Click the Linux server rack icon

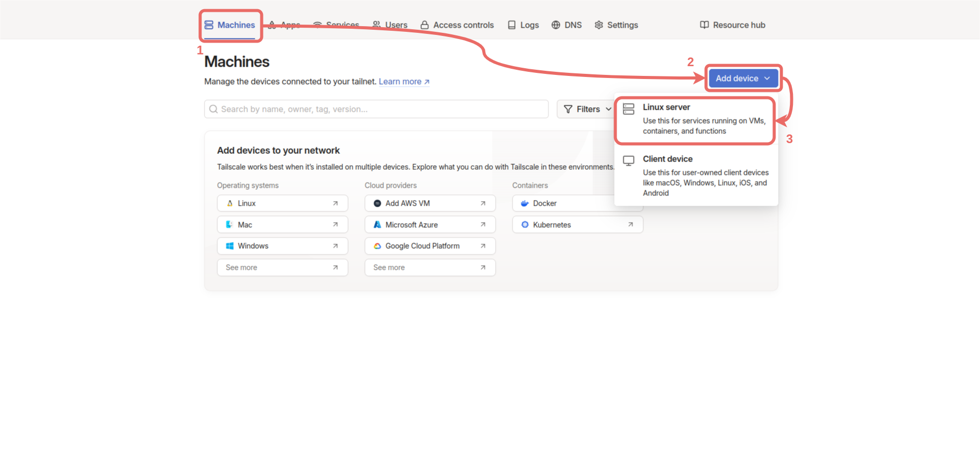click(629, 109)
